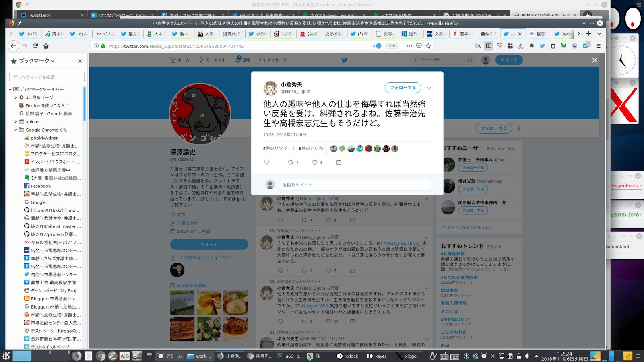This screenshot has width=644, height=362.
Task: Toggle the blue switch in address bar
Action: (378, 46)
